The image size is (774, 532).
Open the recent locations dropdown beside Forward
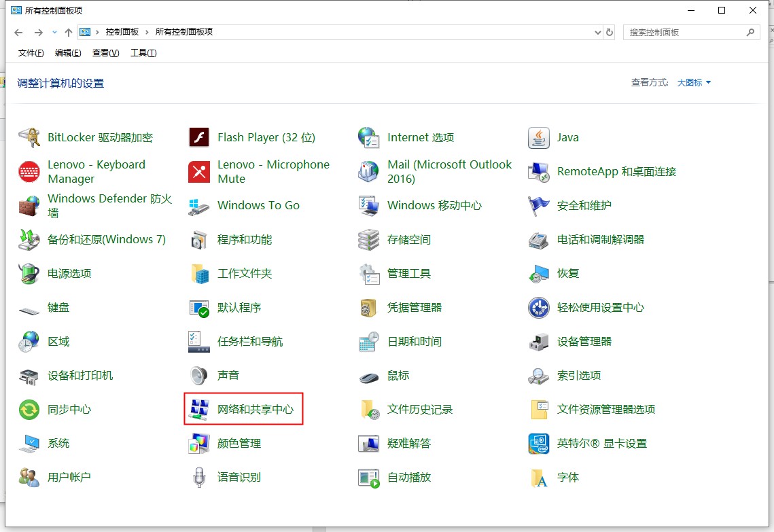[x=54, y=32]
